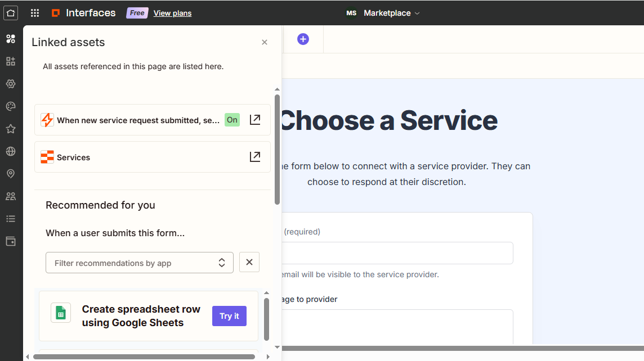644x361 pixels.
Task: Click the home icon in the sidebar
Action: pos(10,12)
